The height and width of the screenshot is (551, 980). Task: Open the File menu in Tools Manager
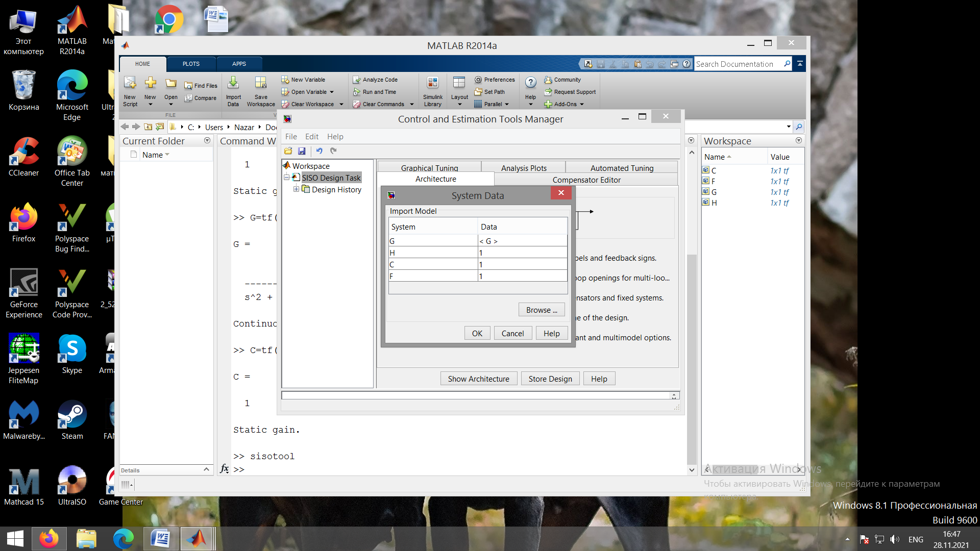[x=291, y=137]
